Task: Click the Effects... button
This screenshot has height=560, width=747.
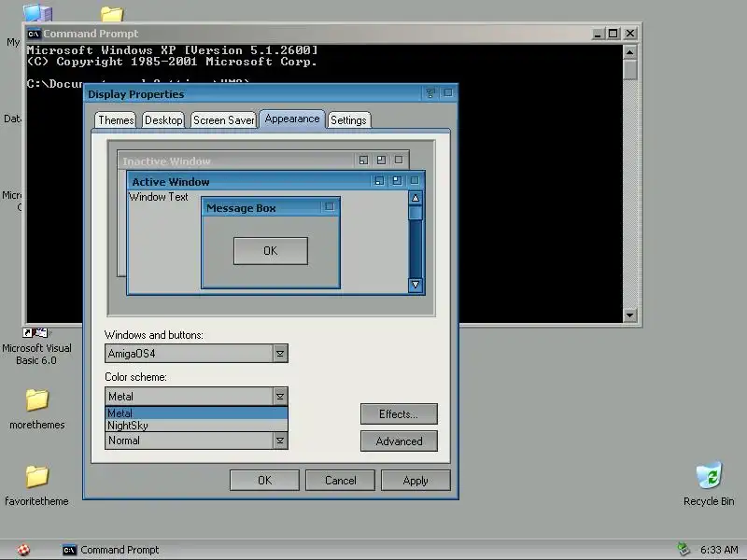Action: [399, 413]
